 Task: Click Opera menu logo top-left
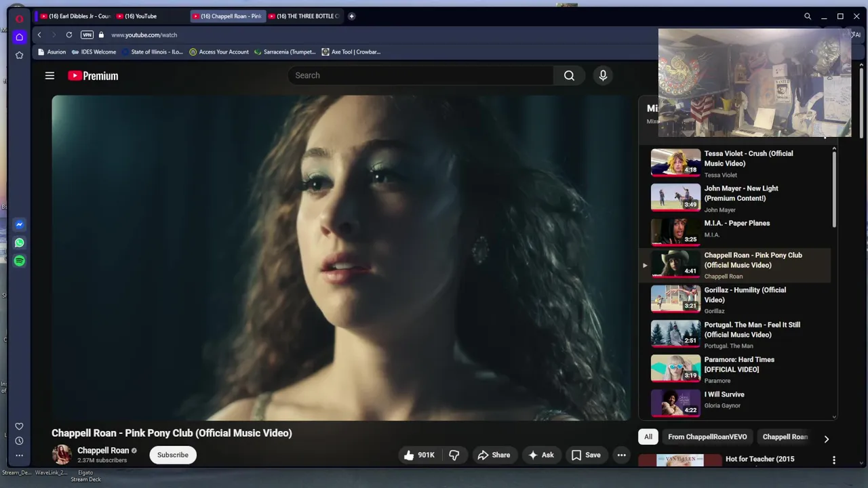coord(20,18)
